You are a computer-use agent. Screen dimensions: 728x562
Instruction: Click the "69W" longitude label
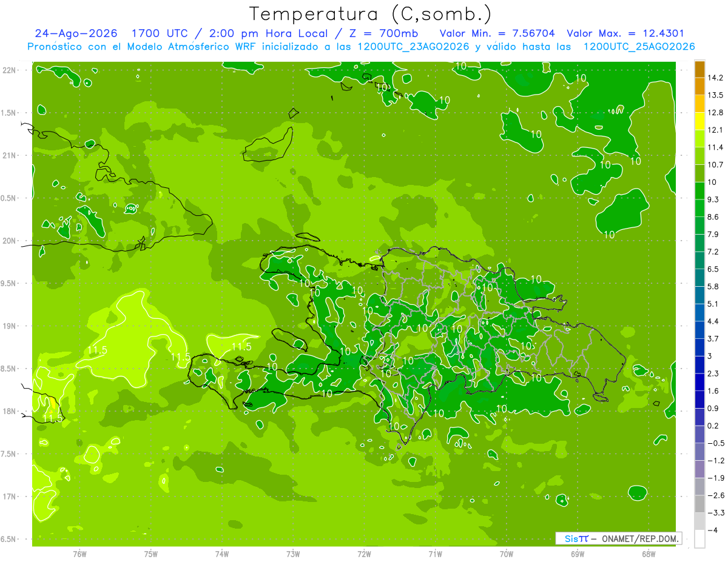(578, 554)
